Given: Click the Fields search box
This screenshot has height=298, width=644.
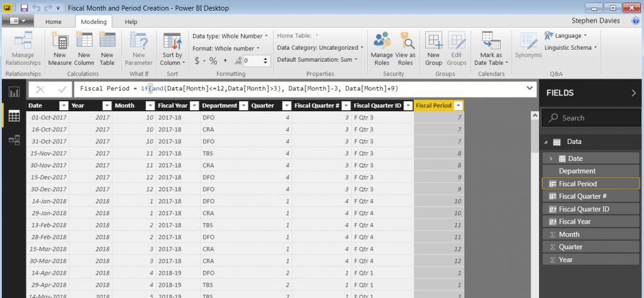Looking at the screenshot, I should click(591, 118).
